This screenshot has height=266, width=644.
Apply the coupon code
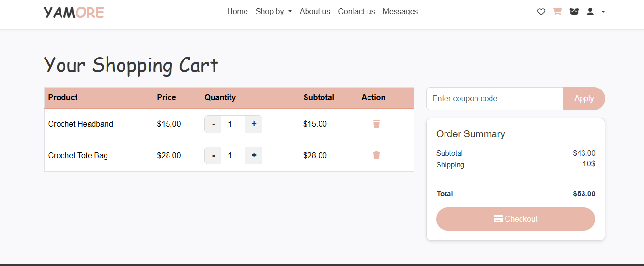[583, 99]
